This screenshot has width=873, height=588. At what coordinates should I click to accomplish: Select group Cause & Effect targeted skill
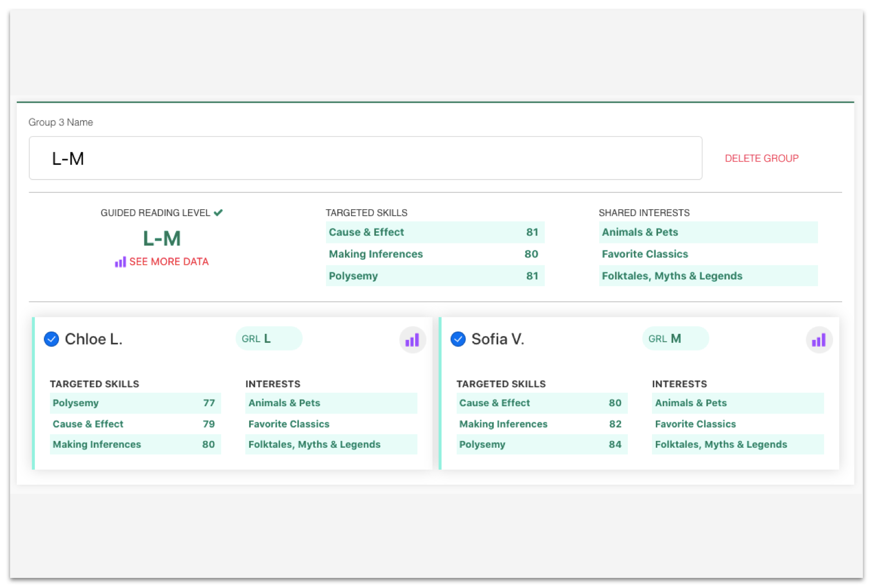click(435, 232)
